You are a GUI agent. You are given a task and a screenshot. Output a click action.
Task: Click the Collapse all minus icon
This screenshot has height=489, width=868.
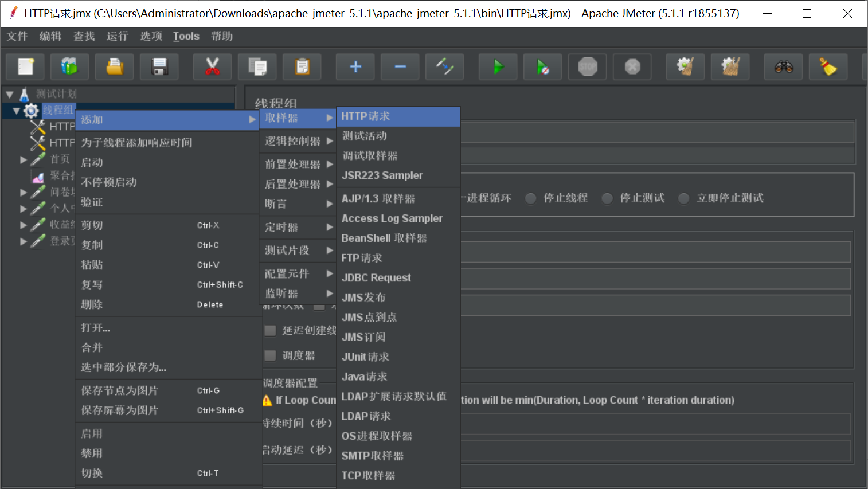[x=400, y=67]
